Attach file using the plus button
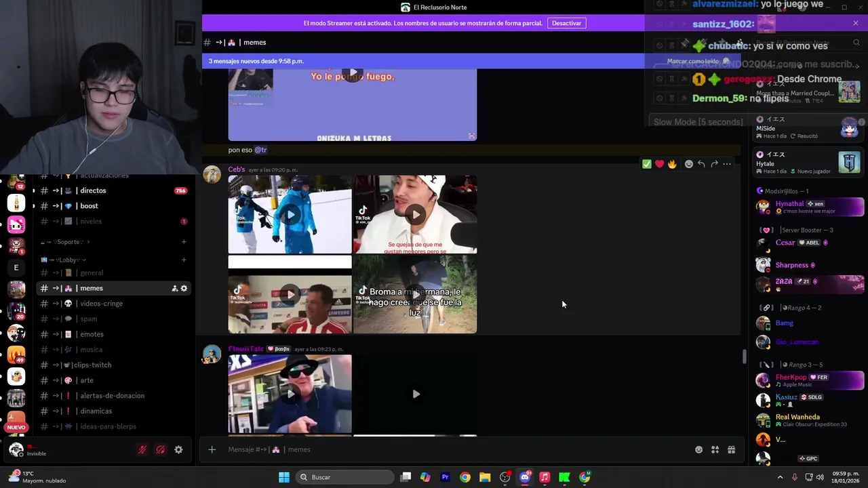This screenshot has height=488, width=868. tap(212, 449)
